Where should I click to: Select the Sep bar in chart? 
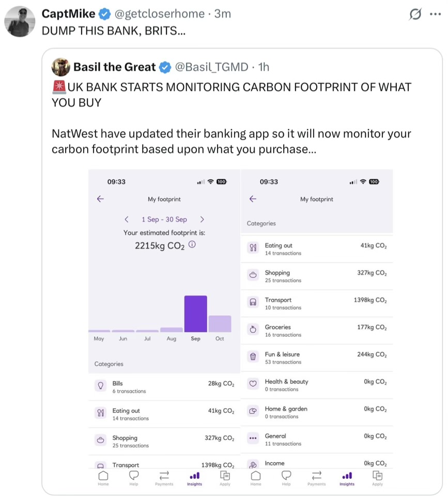tap(195, 314)
